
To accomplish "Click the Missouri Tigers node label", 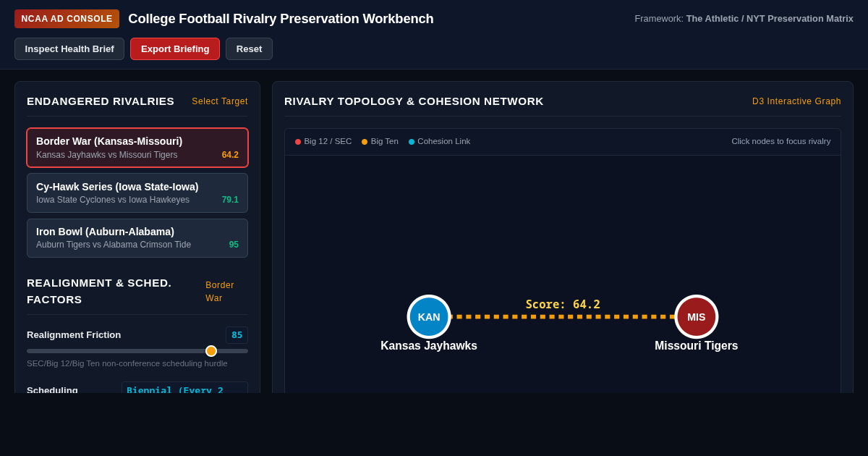I will (697, 346).
